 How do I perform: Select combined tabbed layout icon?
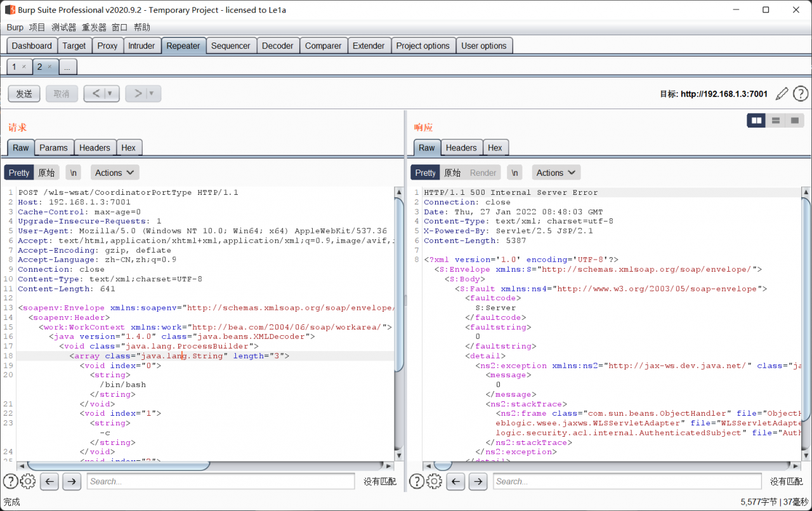coord(794,120)
